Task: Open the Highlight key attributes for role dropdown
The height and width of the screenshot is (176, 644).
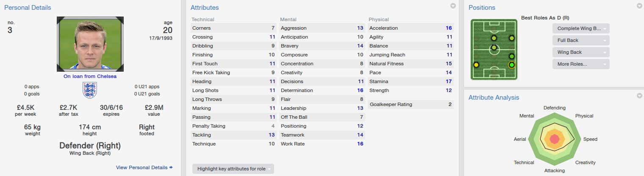Action: click(x=233, y=169)
